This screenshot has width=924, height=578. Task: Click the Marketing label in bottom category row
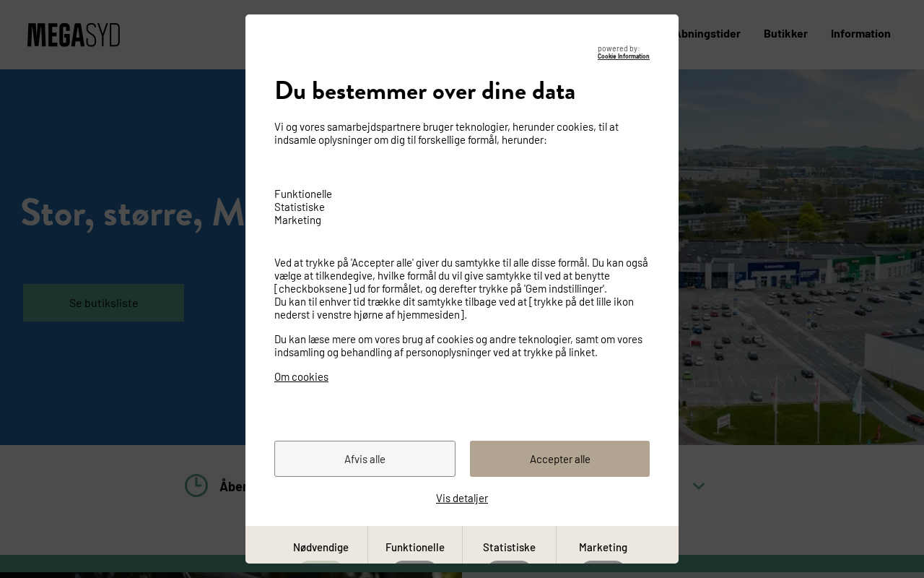(x=603, y=547)
